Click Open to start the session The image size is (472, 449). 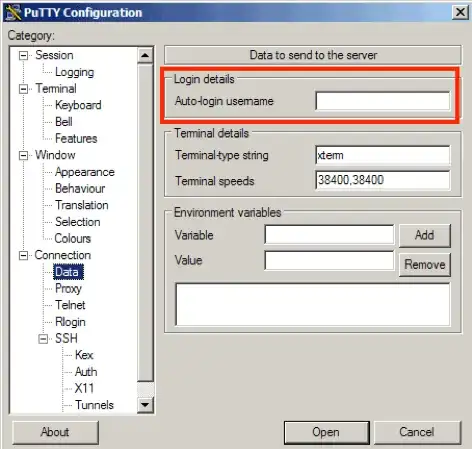point(326,432)
